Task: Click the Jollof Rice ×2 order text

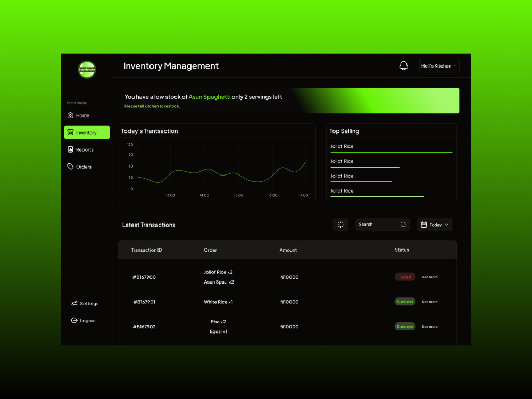Action: tap(219, 272)
